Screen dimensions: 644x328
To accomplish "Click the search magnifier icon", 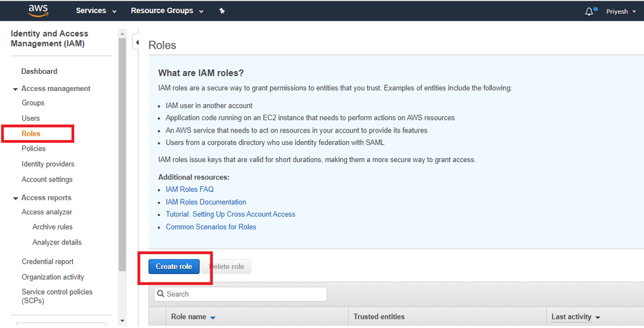I will [x=161, y=294].
